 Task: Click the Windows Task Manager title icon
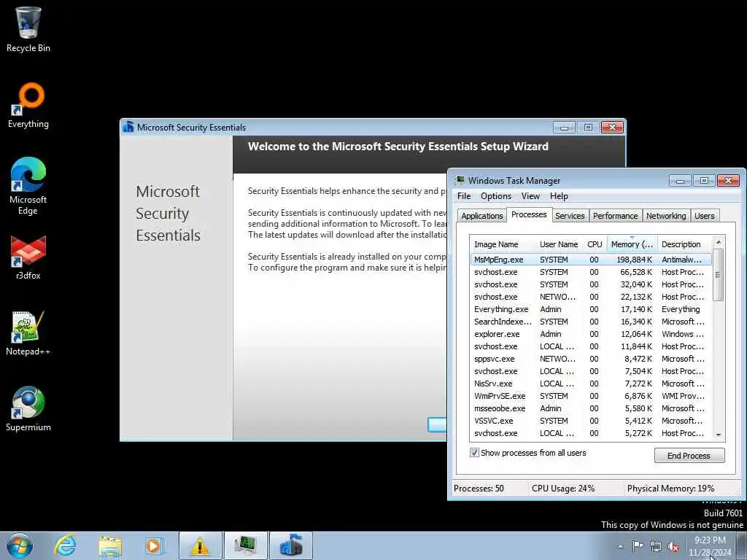click(x=460, y=181)
